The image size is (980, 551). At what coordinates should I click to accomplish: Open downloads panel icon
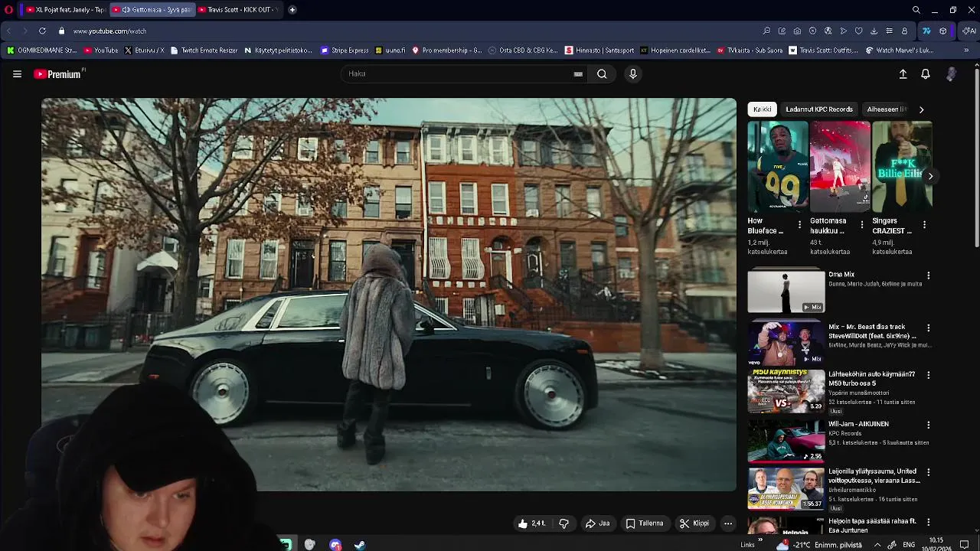point(874,31)
